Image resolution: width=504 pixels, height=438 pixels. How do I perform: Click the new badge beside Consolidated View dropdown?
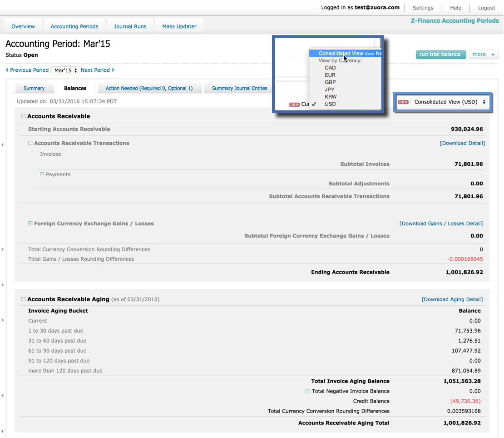click(403, 102)
